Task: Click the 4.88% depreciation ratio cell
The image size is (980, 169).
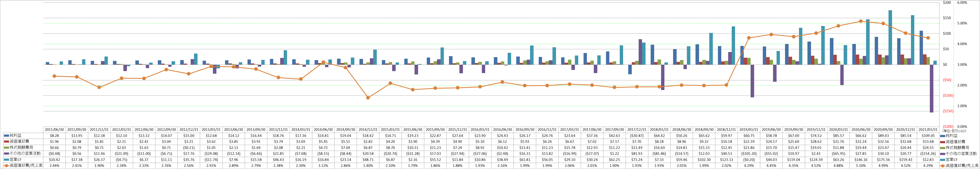Action: [x=839, y=166]
